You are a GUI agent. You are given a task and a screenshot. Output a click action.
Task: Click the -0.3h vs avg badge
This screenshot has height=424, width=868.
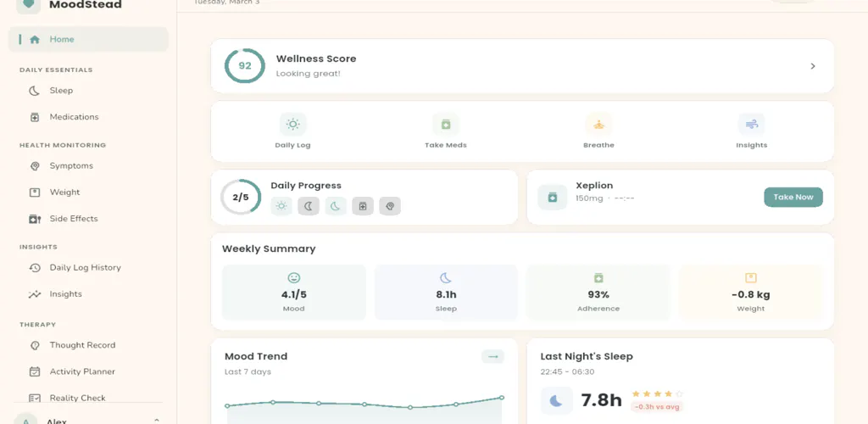[657, 407]
